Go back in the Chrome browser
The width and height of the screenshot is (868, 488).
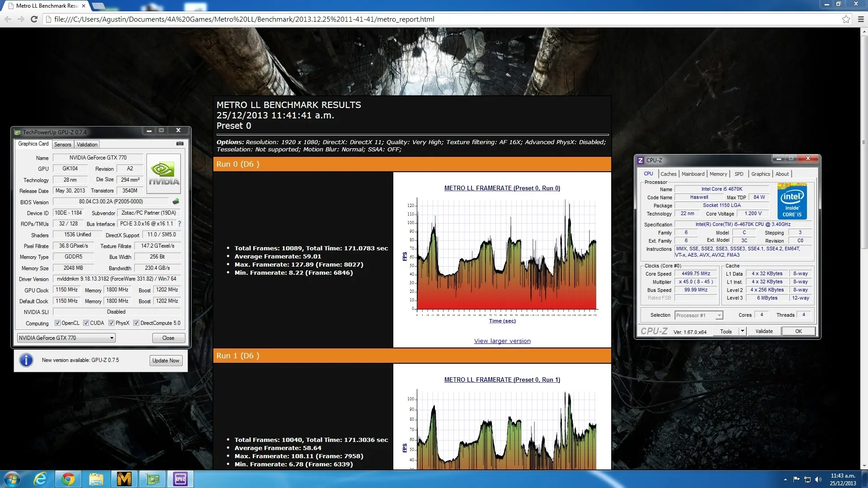point(8,19)
